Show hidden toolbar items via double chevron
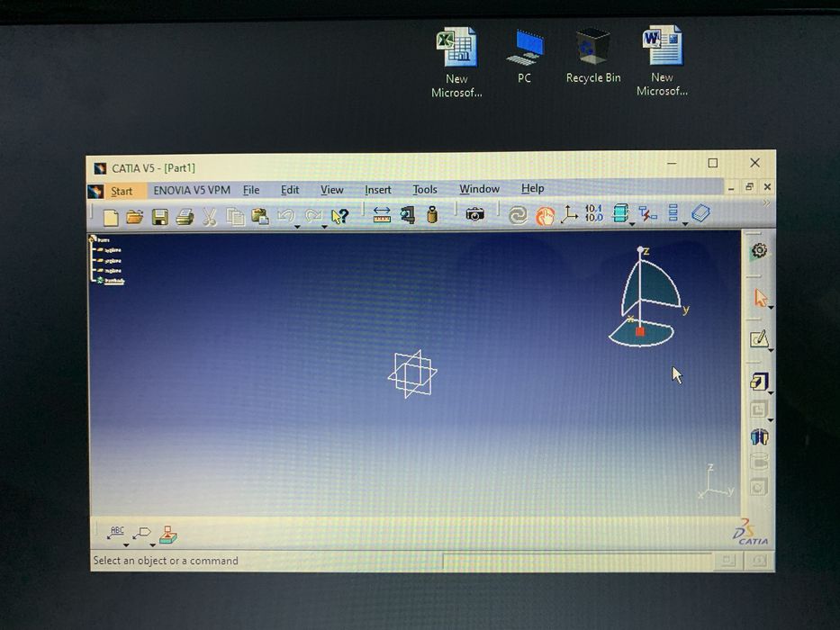Screen dimensions: 840x630 (766, 202)
